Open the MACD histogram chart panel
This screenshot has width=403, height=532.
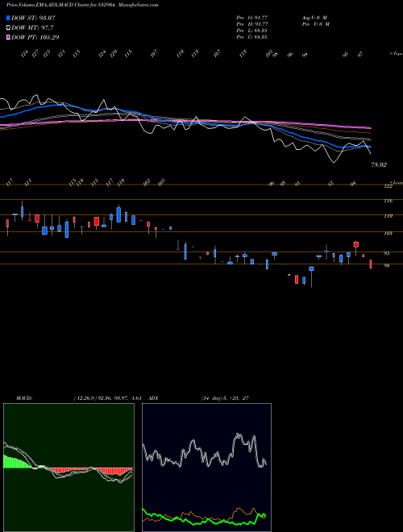click(x=69, y=468)
